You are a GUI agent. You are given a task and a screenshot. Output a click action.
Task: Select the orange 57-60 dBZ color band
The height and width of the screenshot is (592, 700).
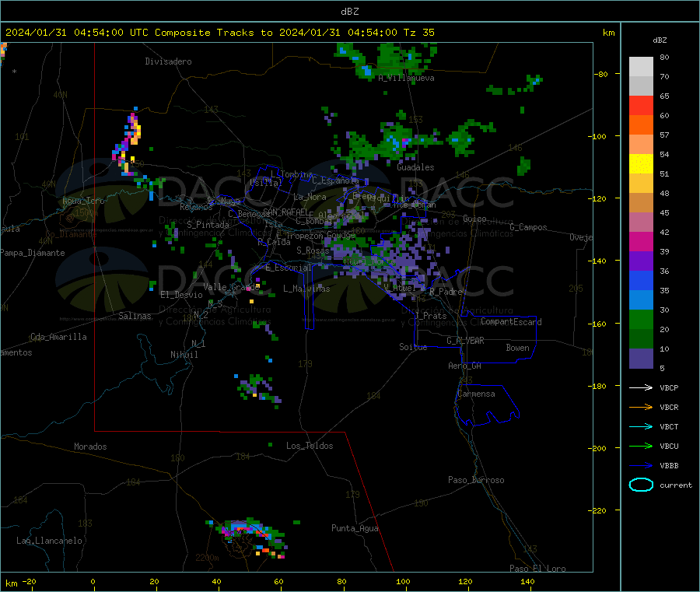(641, 125)
